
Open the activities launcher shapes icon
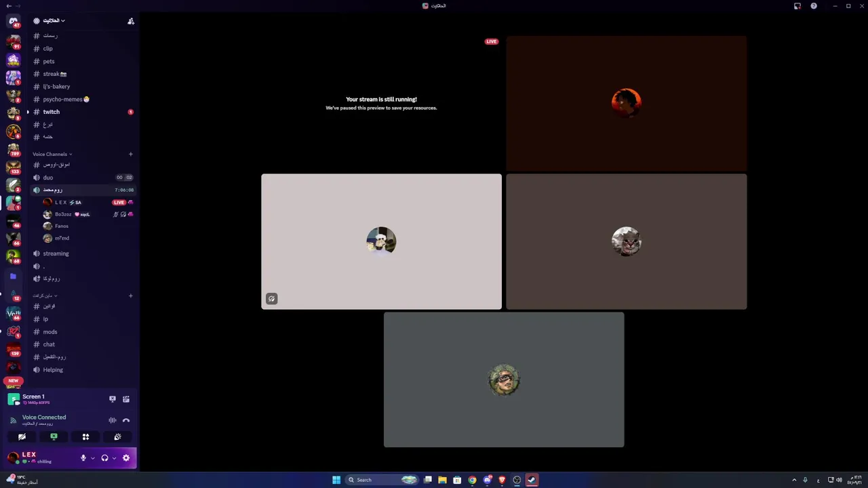tap(85, 437)
